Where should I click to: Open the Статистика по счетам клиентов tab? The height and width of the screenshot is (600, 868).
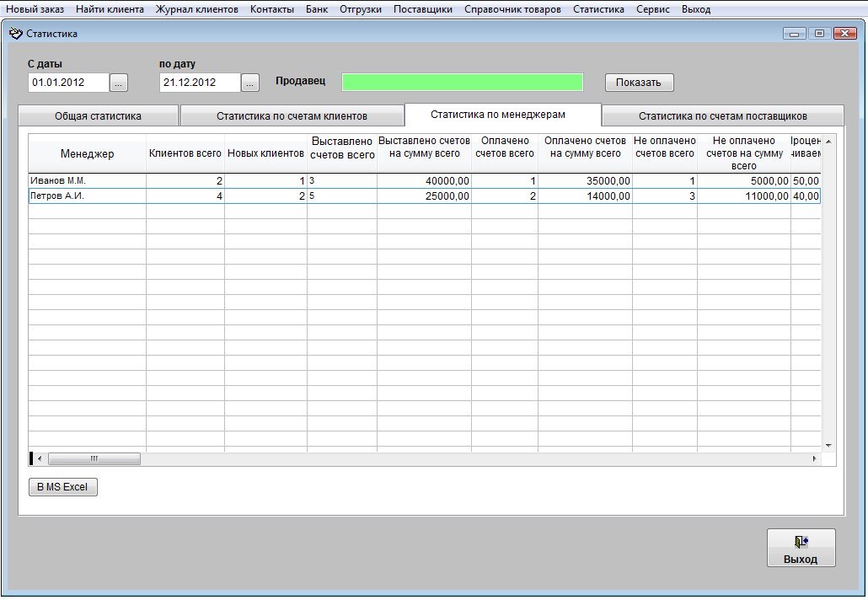pos(292,116)
